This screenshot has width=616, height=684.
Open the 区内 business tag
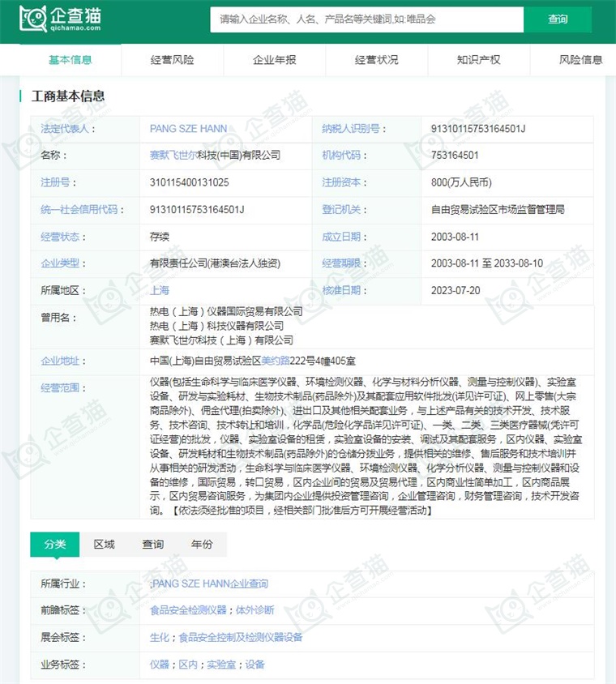point(188,665)
